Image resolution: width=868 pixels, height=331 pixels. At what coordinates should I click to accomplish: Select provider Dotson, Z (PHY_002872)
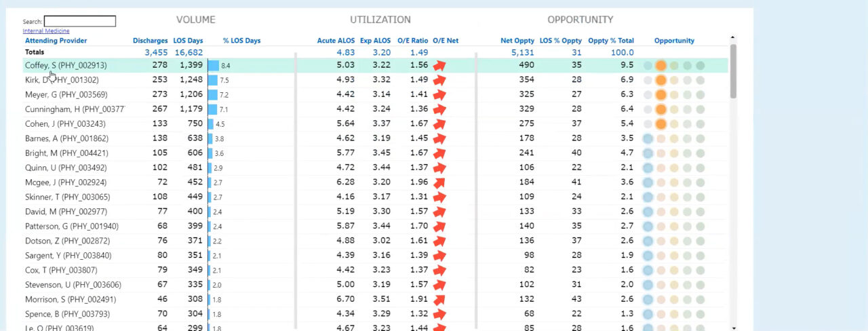coord(67,241)
